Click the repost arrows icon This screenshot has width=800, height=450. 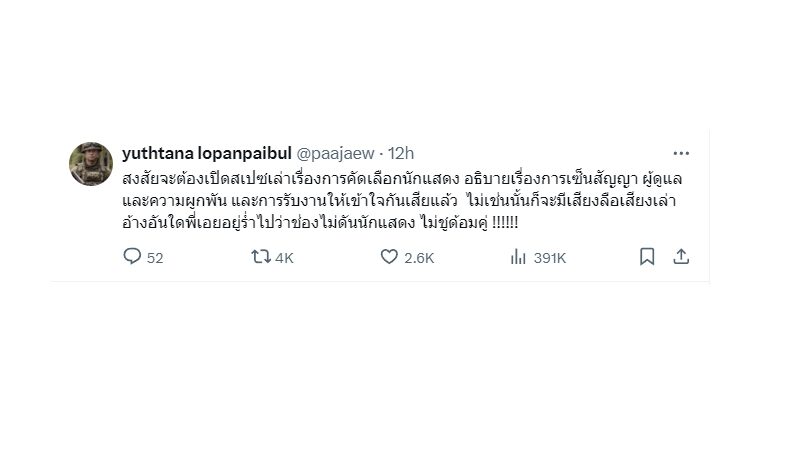(261, 257)
